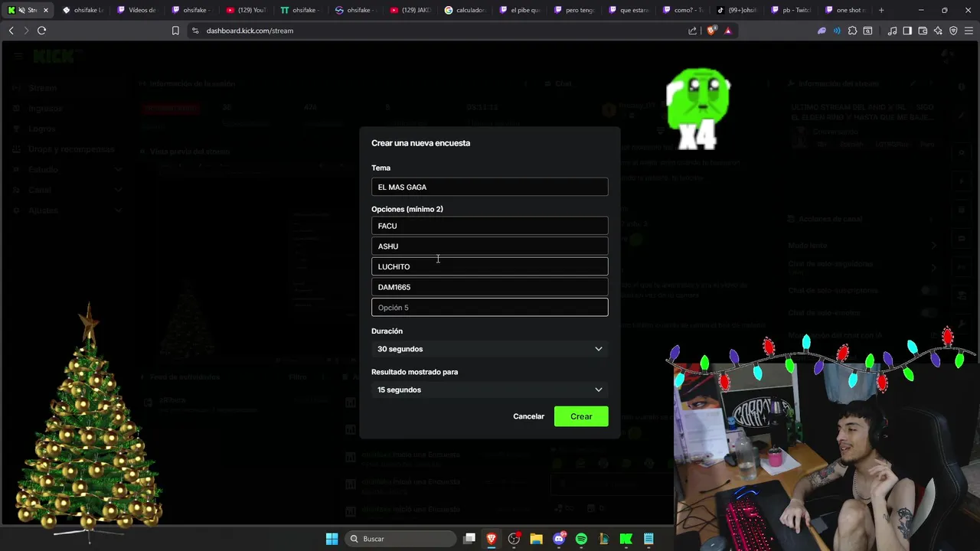Viewport: 980px width, 551px height.
Task: Switch to the "pb - Twitch" tab
Action: 792,10
